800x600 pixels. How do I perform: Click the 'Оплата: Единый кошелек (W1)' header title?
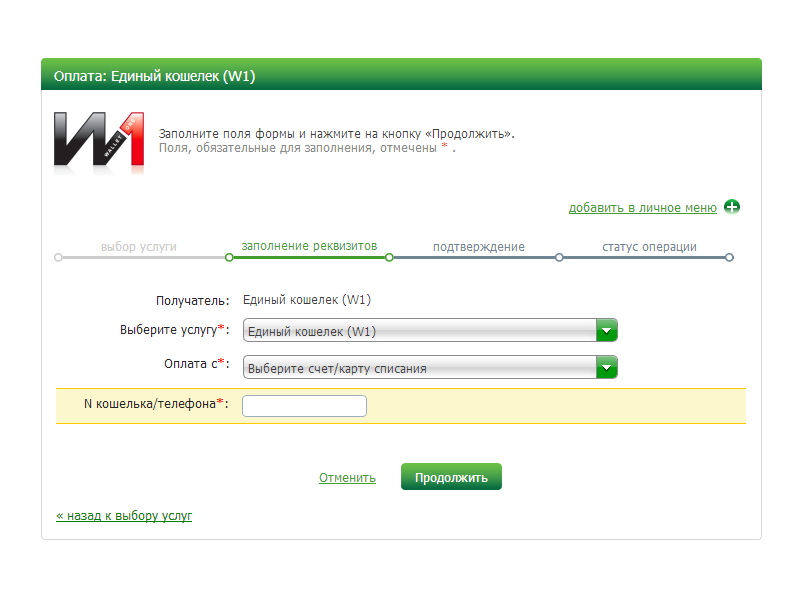pyautogui.click(x=154, y=76)
